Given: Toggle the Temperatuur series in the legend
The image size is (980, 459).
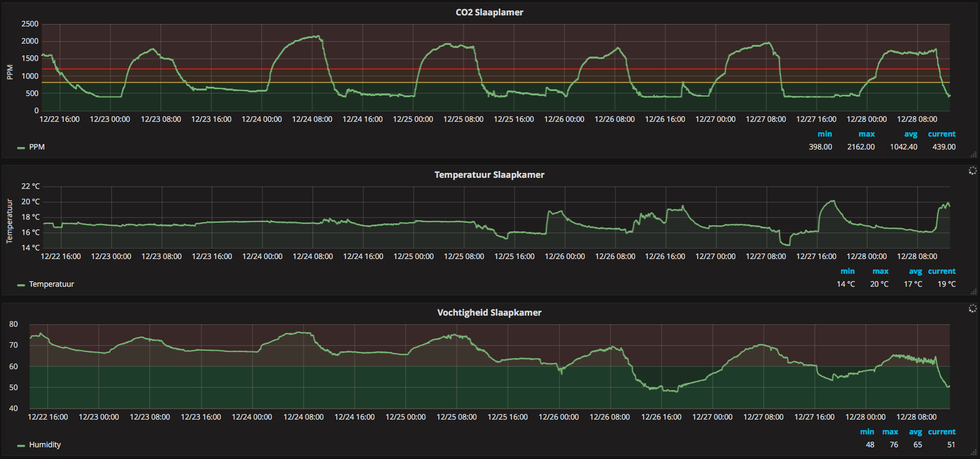Looking at the screenshot, I should (x=52, y=284).
